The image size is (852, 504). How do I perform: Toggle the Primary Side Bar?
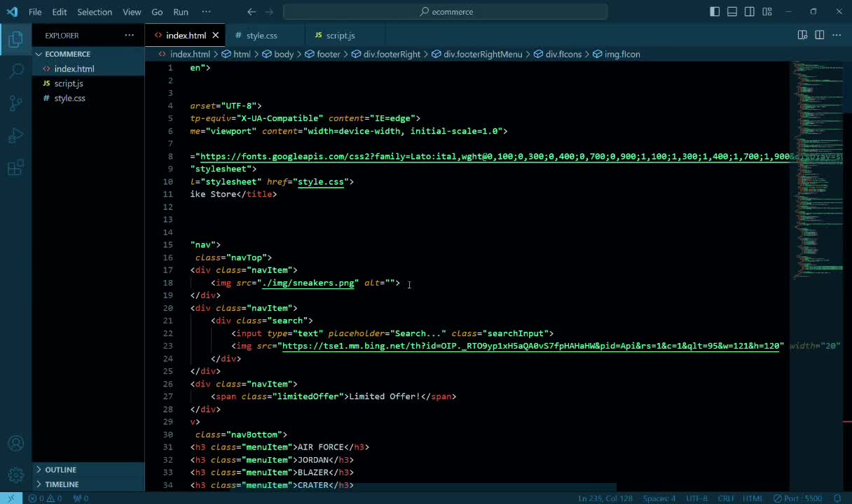(x=715, y=12)
